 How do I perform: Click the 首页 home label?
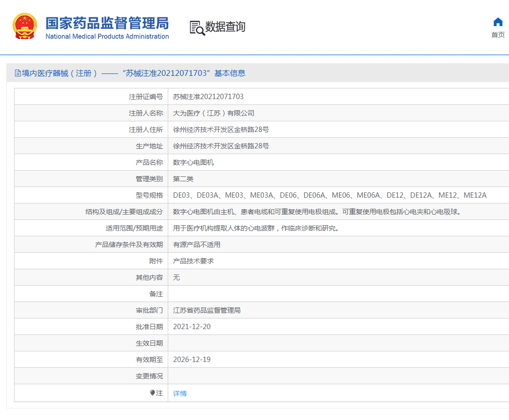(x=498, y=35)
